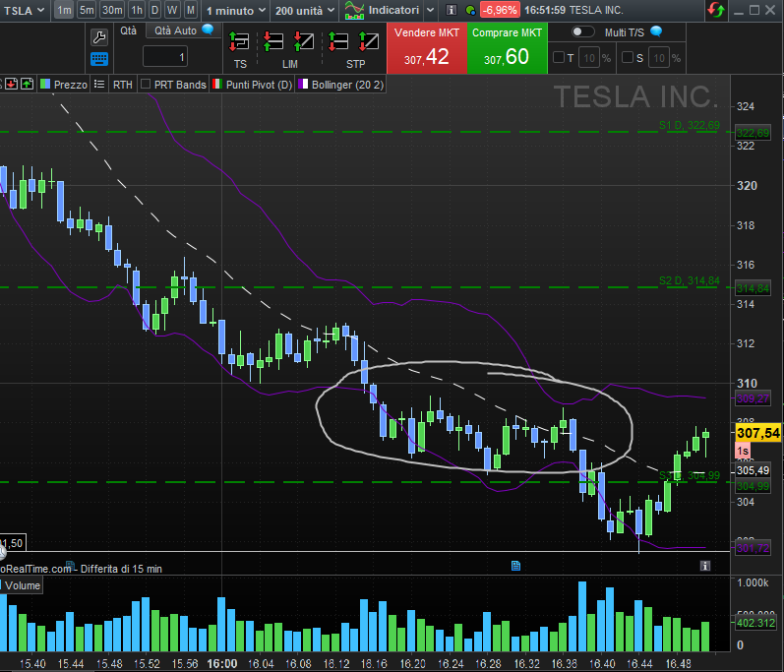Viewport: 784px width, 672px height.
Task: Click the 304,99 pivot level label on axis
Action: coord(753,486)
